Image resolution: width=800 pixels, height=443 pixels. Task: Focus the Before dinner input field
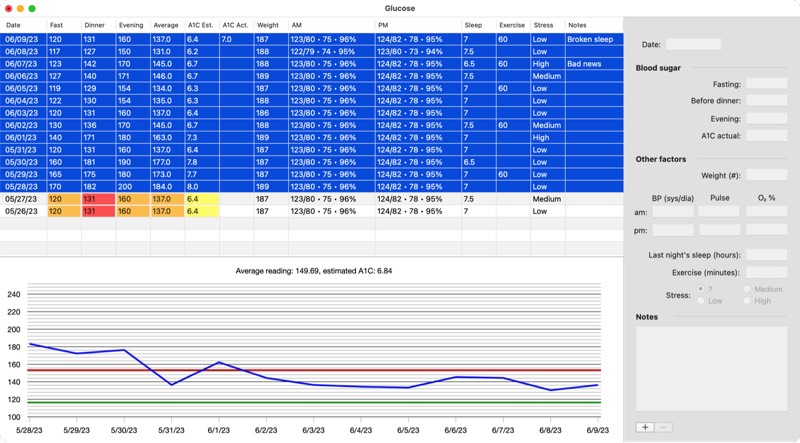tap(766, 101)
